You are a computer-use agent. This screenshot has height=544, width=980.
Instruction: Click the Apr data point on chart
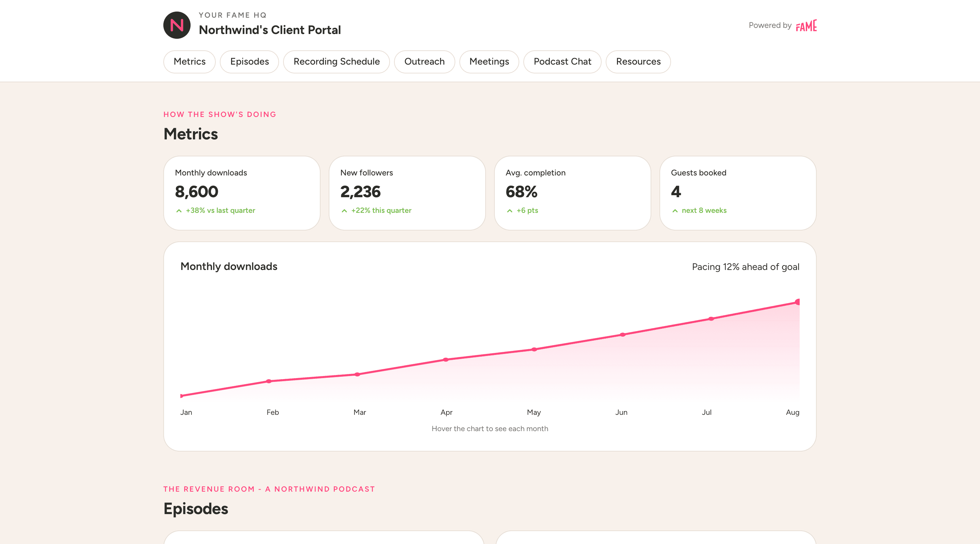click(x=445, y=360)
